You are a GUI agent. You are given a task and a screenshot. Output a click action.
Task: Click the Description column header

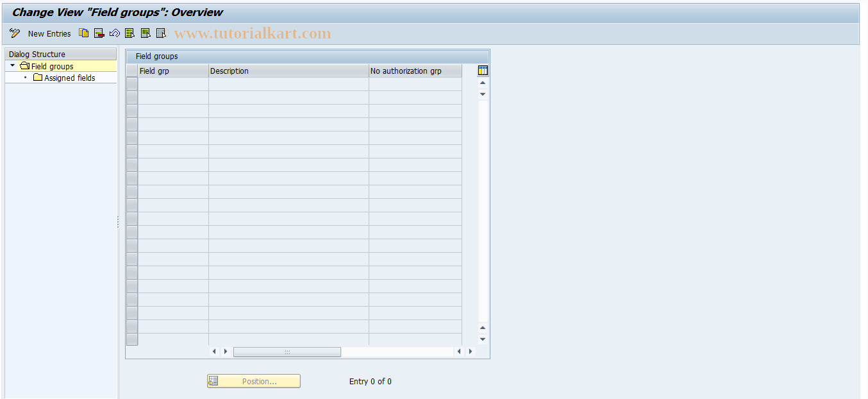point(288,71)
